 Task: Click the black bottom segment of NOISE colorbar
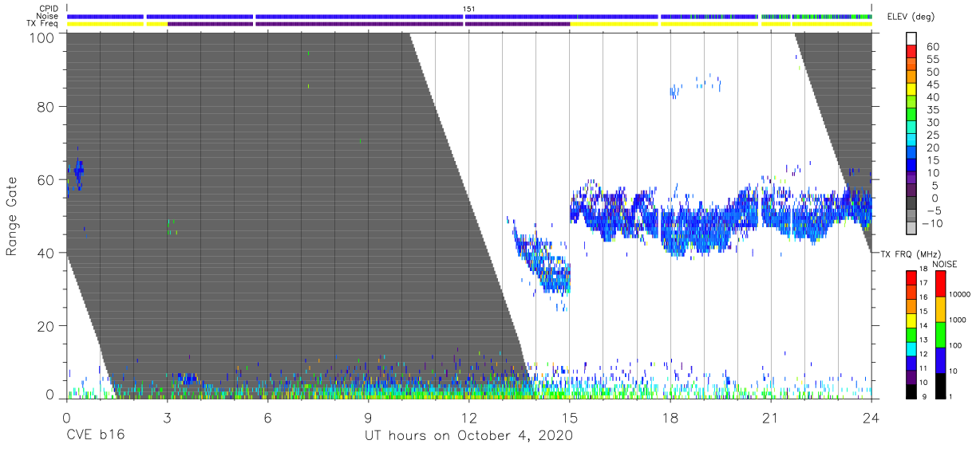click(x=940, y=386)
